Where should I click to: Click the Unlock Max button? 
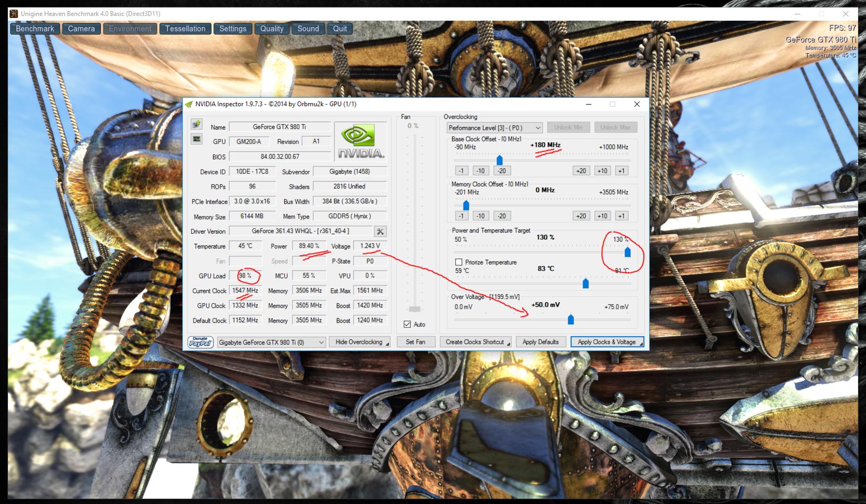click(616, 128)
